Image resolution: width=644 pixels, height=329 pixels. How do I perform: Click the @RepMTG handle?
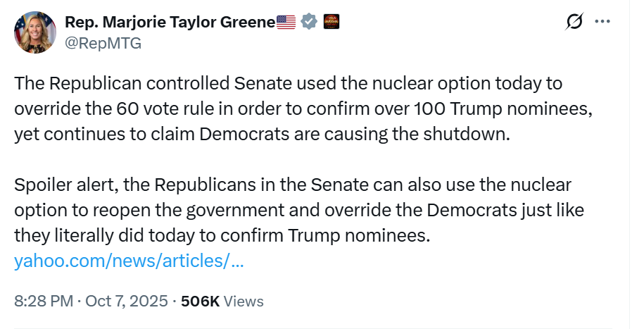[x=103, y=43]
